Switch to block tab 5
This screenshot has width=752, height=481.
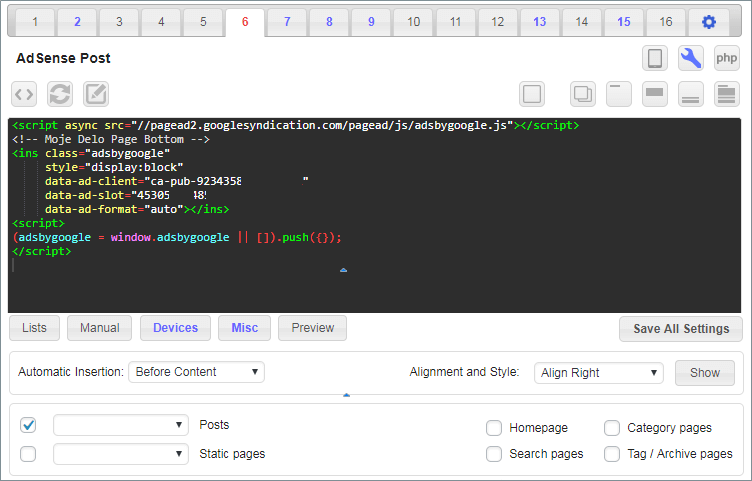203,22
